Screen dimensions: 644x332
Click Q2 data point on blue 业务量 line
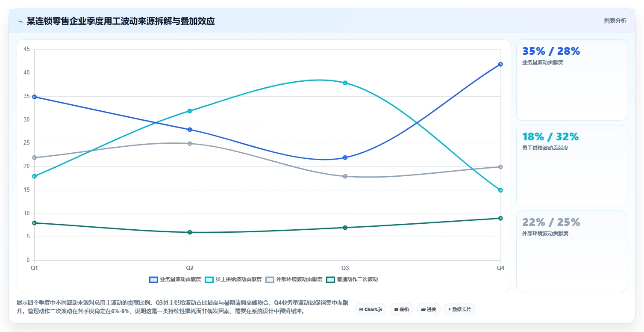pyautogui.click(x=190, y=130)
